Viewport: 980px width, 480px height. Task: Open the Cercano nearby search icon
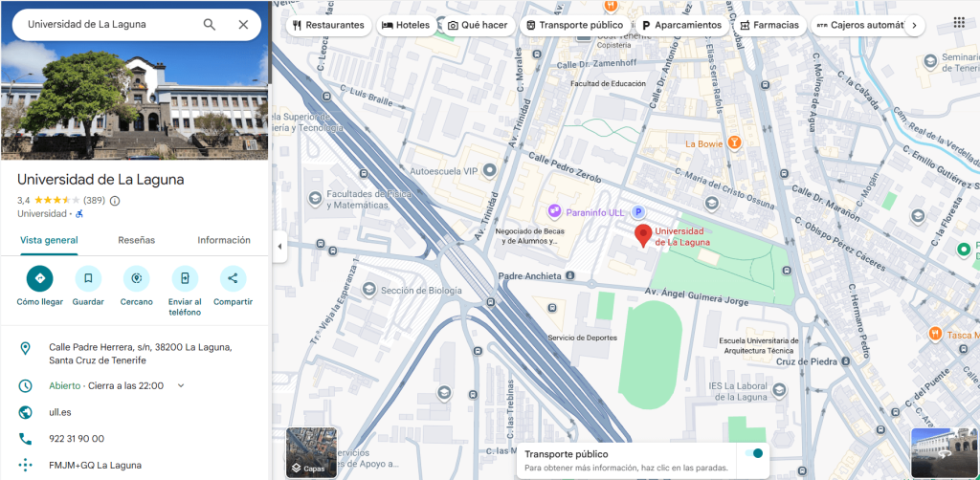(x=136, y=278)
